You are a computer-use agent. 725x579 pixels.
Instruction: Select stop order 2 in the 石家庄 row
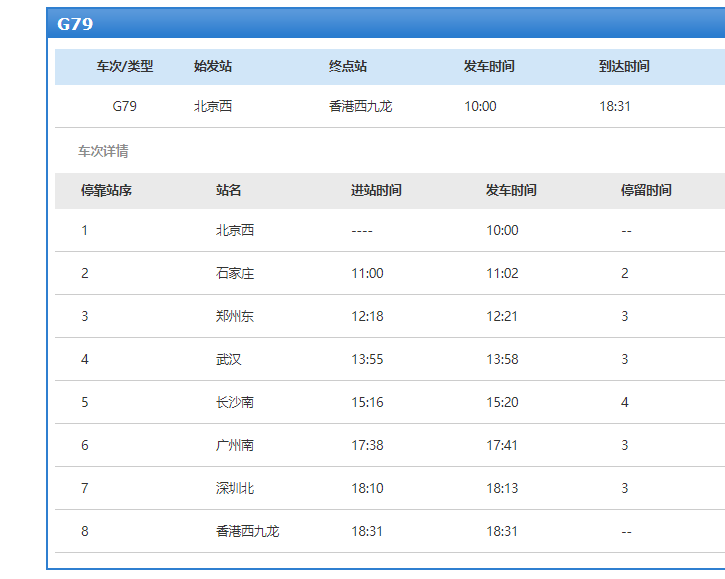tap(85, 273)
